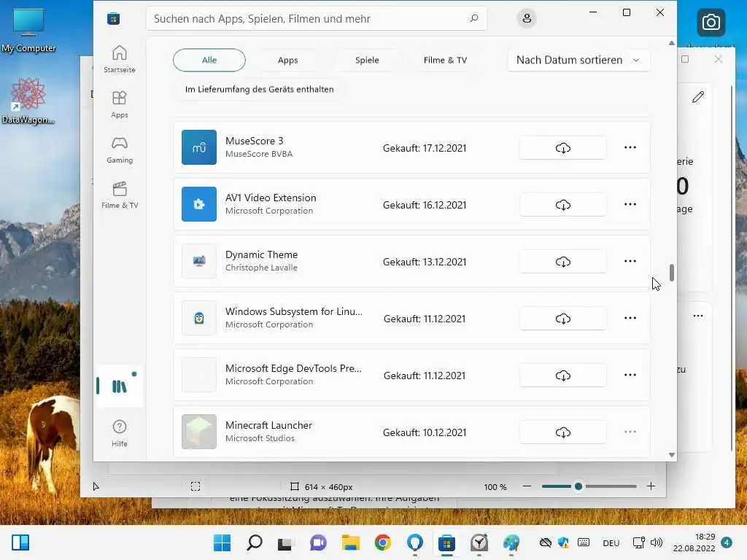The width and height of the screenshot is (747, 560).
Task: Click Minecraft Launcher app thumbnail
Action: click(199, 432)
